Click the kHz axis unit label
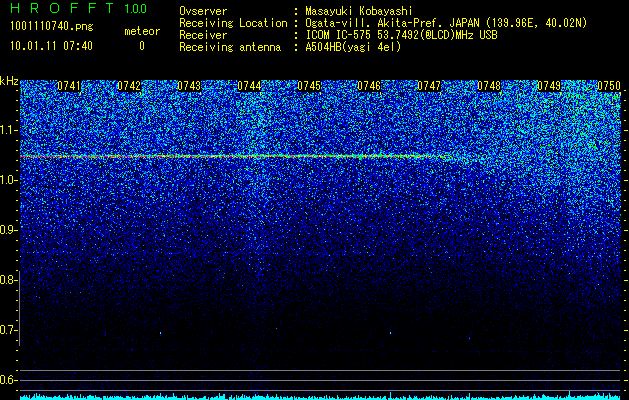Viewport: 629px width, 400px height. click(x=9, y=81)
